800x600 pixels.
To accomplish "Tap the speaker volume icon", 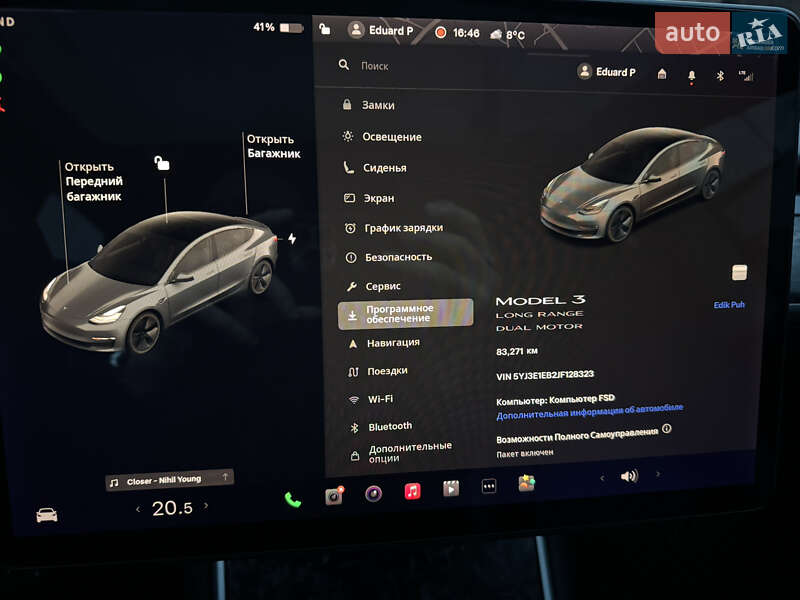I will pos(630,476).
